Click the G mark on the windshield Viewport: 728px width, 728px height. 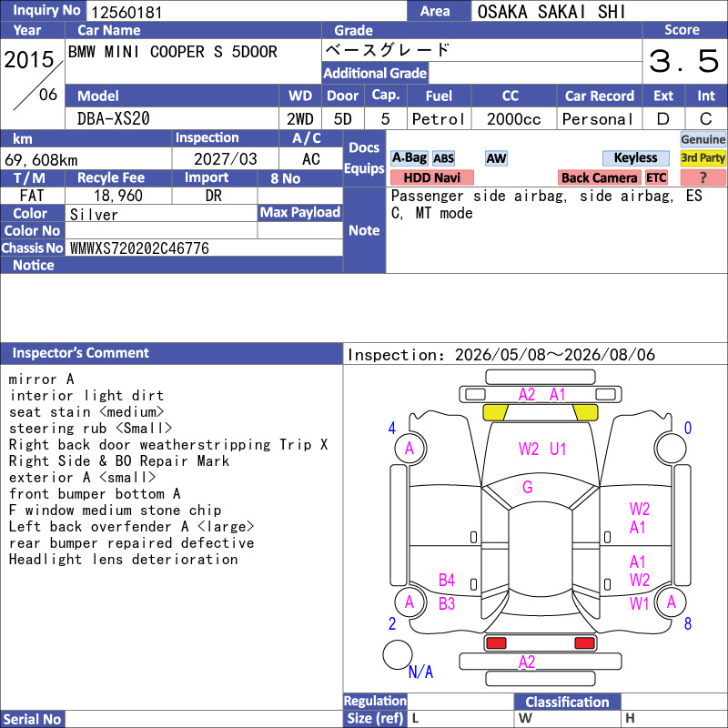pos(528,488)
